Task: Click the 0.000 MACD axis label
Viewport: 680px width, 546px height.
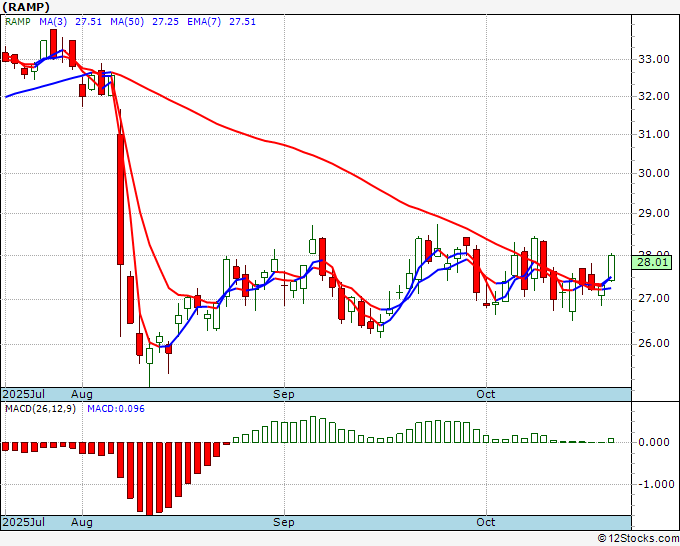Action: [x=654, y=442]
